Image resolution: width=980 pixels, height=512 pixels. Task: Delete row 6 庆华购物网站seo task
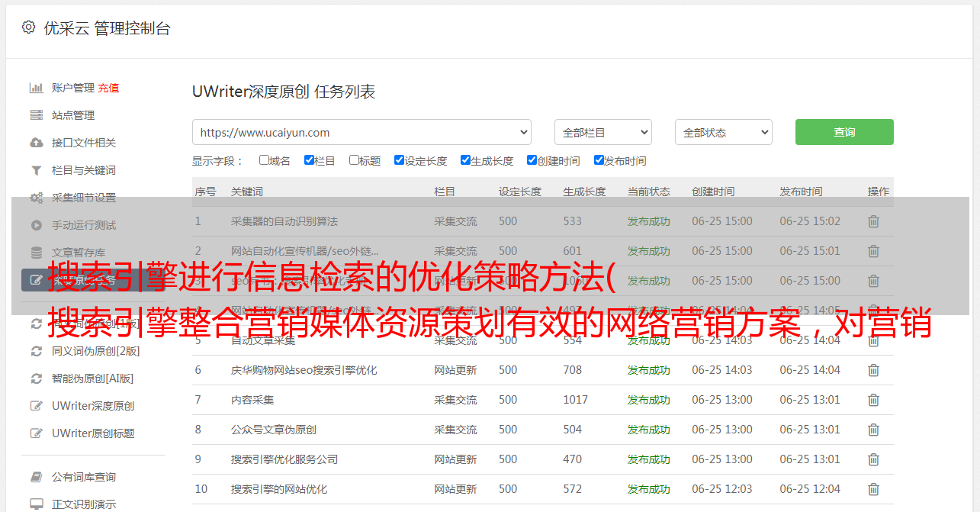(873, 370)
